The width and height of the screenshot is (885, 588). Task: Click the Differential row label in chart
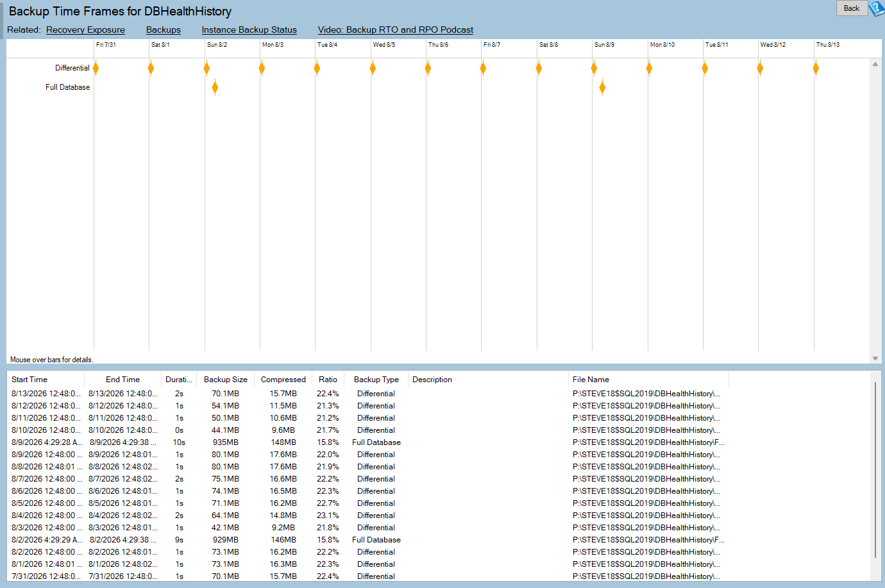(72, 68)
